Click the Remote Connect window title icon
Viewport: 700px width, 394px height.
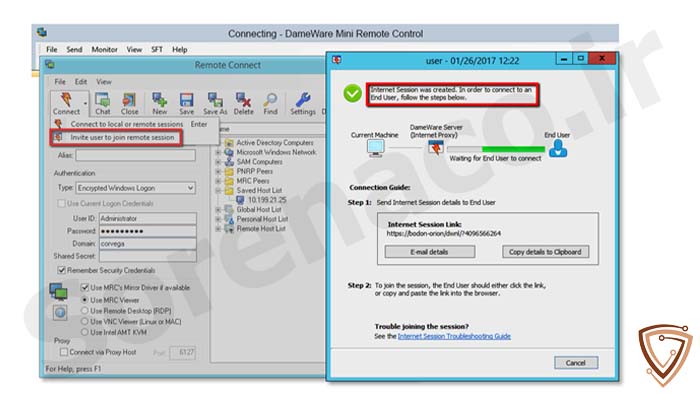[50, 64]
